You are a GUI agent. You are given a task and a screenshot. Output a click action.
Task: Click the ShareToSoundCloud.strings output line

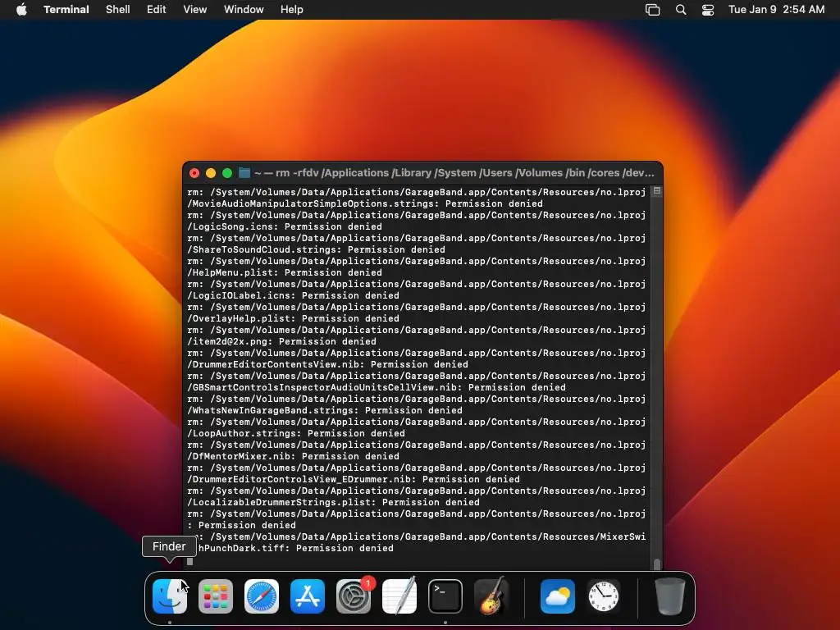pyautogui.click(x=316, y=249)
